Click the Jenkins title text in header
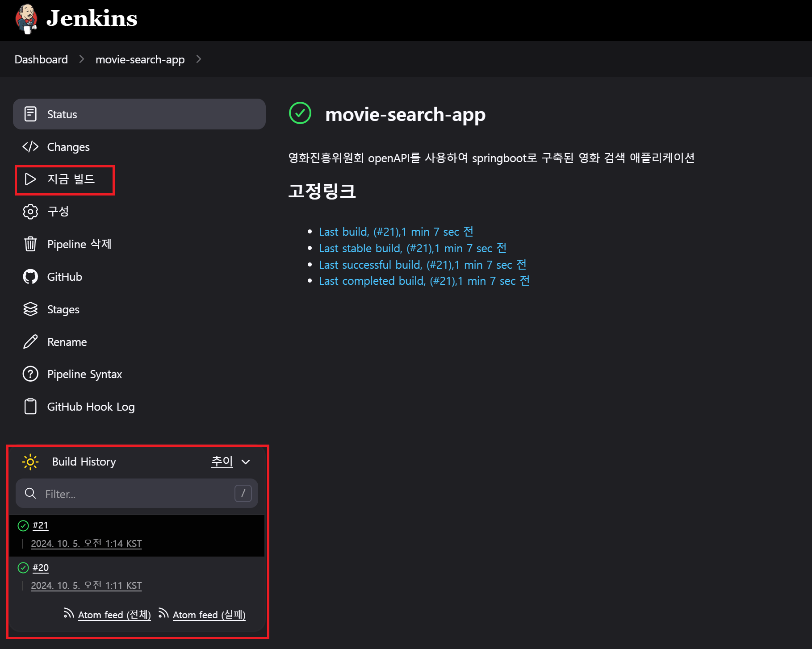The height and width of the screenshot is (649, 812). click(x=92, y=18)
